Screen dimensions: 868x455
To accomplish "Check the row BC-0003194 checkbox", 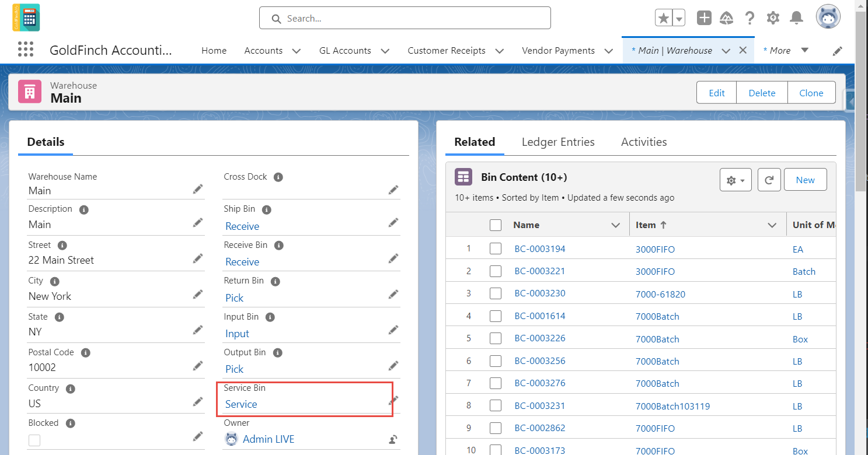I will point(496,249).
